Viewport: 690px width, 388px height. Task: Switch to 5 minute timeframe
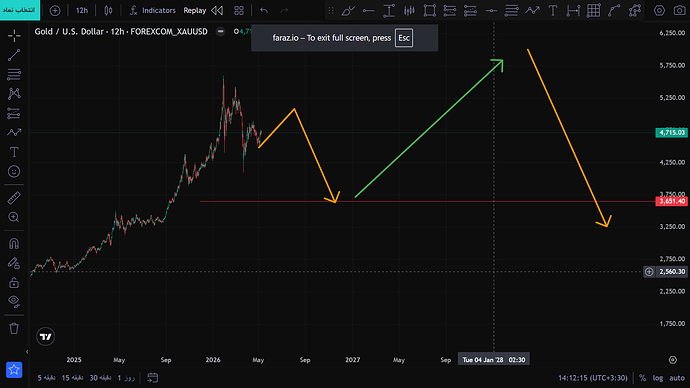pos(46,378)
